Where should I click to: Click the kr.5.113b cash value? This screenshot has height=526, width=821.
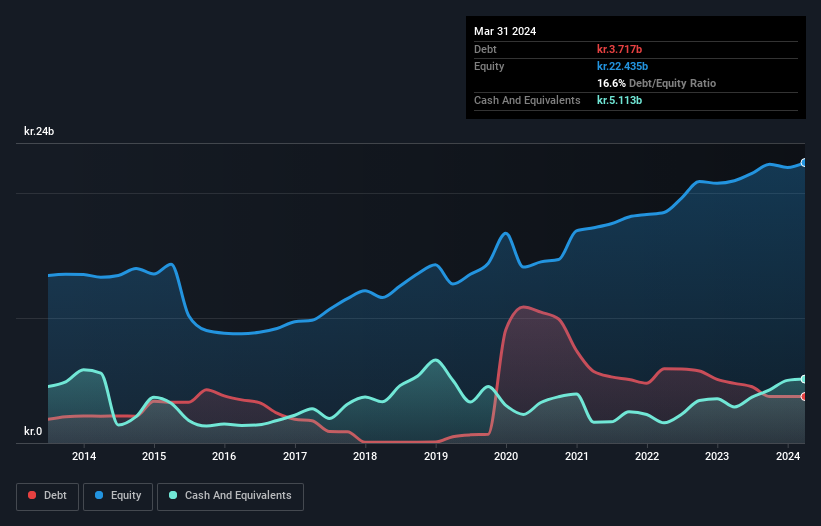point(619,100)
